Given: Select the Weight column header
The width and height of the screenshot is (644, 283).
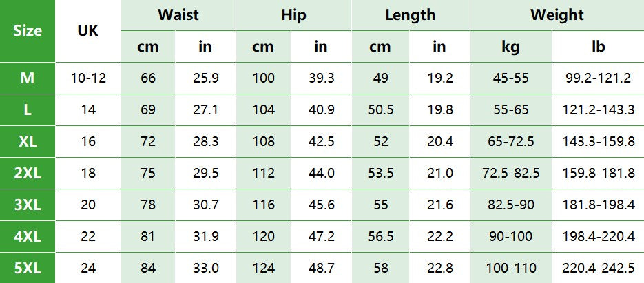Looking at the screenshot, I should point(557,15).
